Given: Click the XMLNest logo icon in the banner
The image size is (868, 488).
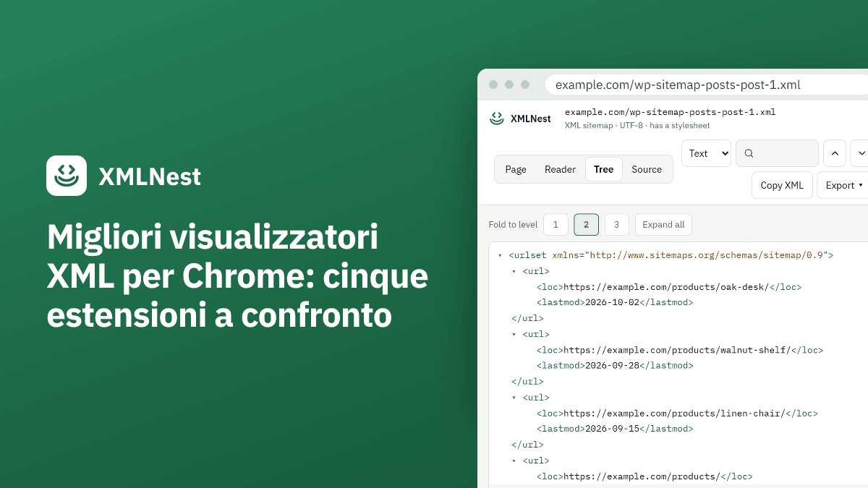Looking at the screenshot, I should pyautogui.click(x=67, y=176).
